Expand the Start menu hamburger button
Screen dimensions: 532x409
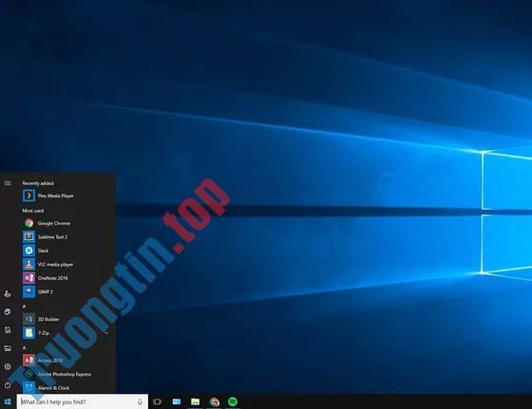[8, 183]
